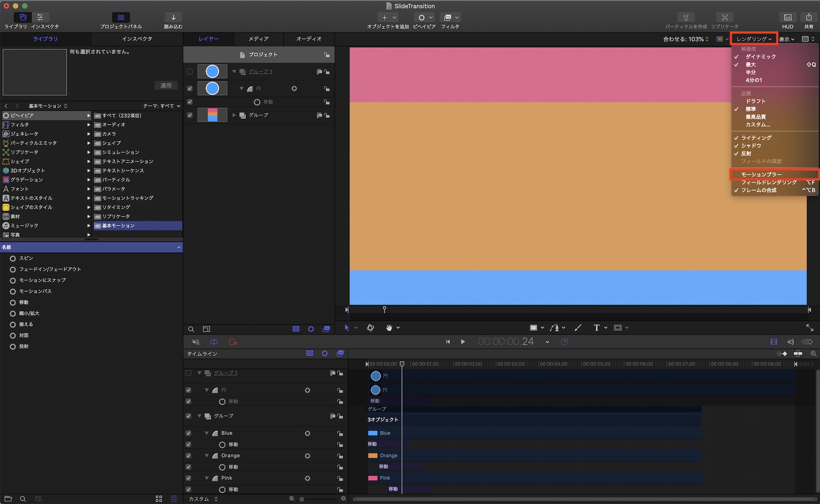Click the import (読み込む) icon
The image size is (820, 504).
(173, 18)
